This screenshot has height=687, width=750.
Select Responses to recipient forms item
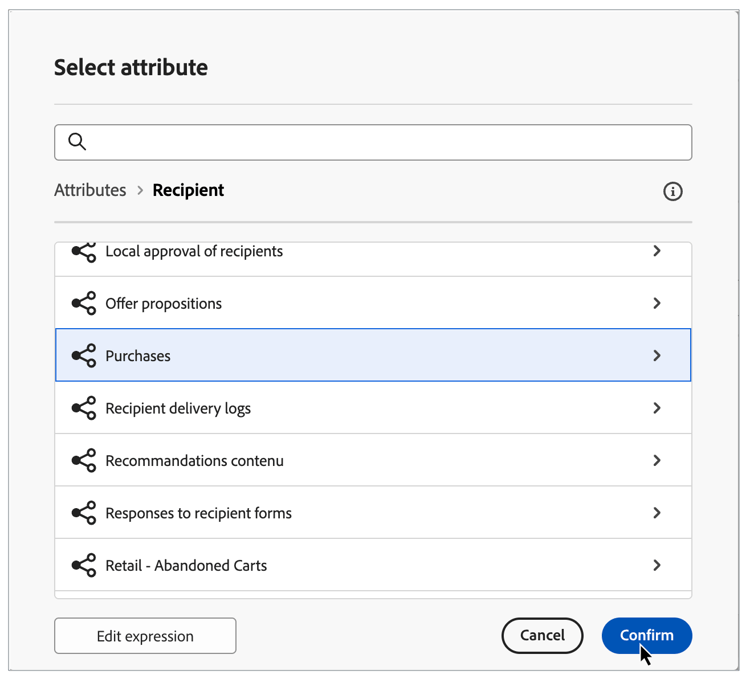click(199, 513)
